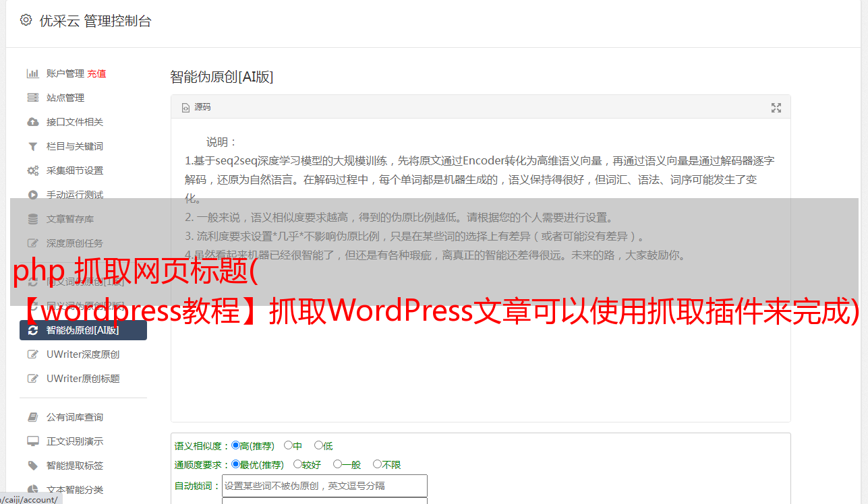868x504 pixels.
Task: Click 源码 source button in editor toolbar
Action: 196,108
